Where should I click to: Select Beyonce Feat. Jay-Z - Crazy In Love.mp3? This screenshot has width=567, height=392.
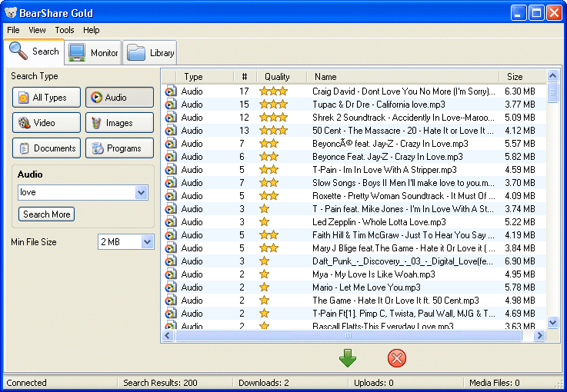coord(388,157)
